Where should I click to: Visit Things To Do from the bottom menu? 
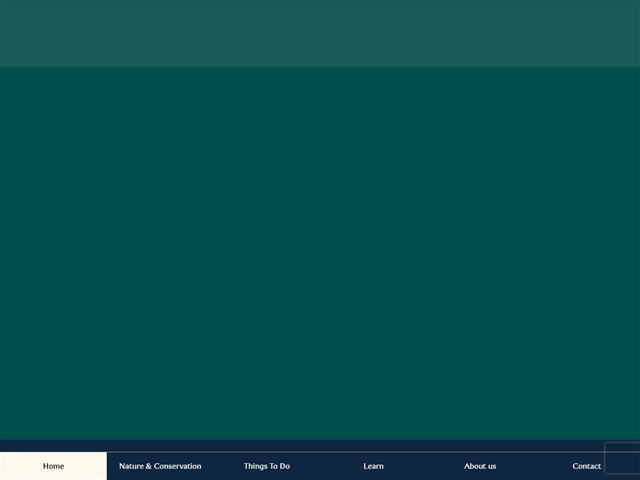267,466
